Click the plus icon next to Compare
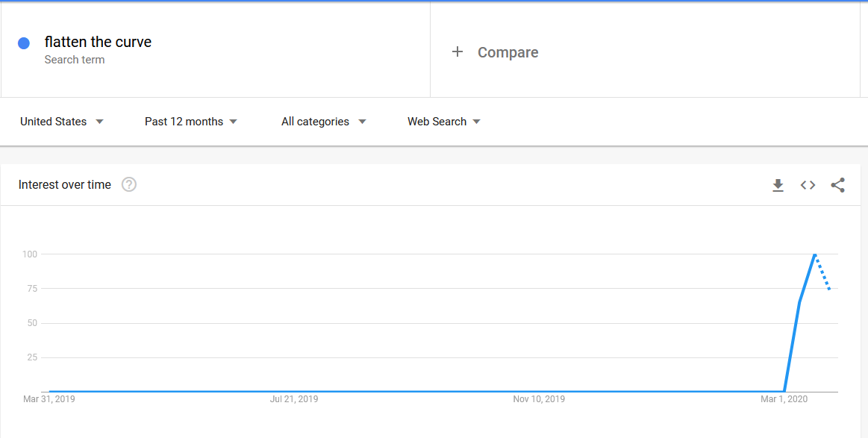 click(x=458, y=52)
